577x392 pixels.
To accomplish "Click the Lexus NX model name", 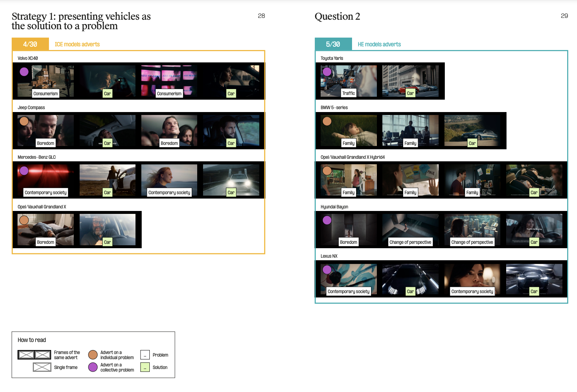I will point(329,256).
